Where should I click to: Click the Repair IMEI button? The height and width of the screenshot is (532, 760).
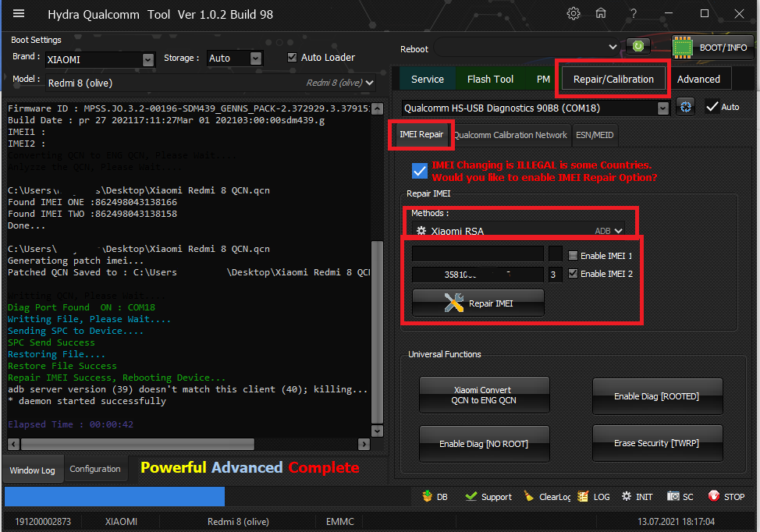478,303
